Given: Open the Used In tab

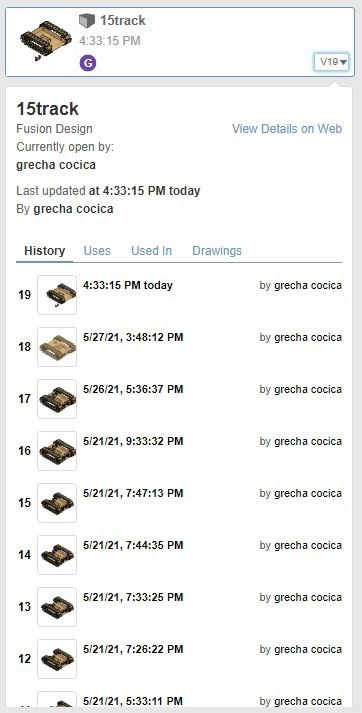Looking at the screenshot, I should [x=151, y=251].
